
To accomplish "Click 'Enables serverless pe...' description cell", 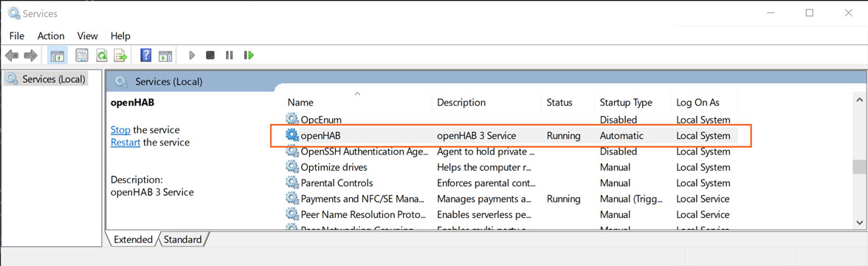I will pyautogui.click(x=485, y=214).
